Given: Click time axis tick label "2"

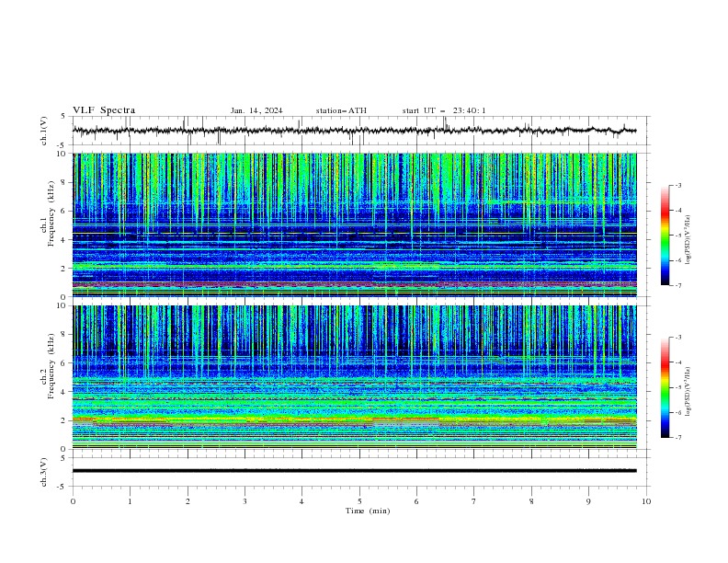Looking at the screenshot, I should tap(188, 501).
